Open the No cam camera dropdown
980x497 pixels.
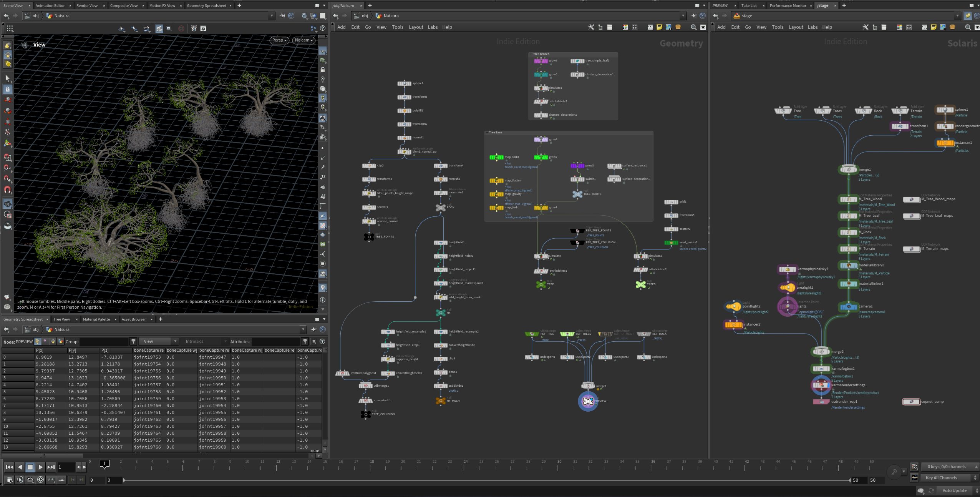tap(304, 40)
